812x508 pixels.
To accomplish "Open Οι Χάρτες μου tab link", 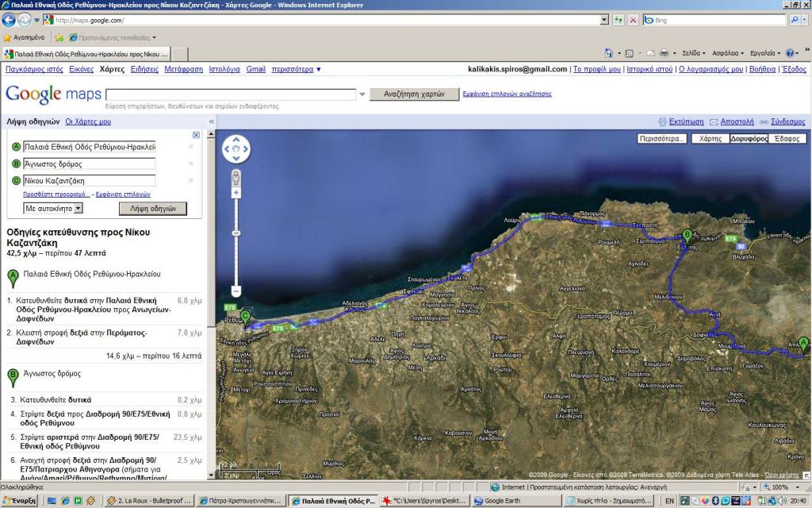I will pos(88,121).
